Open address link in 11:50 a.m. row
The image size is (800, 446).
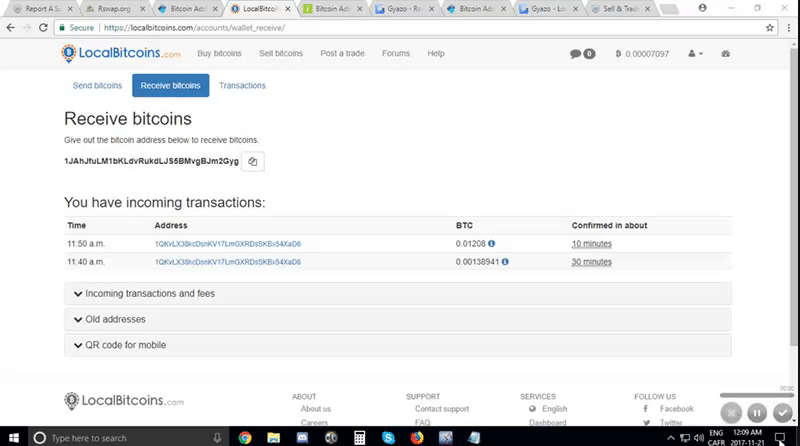228,244
